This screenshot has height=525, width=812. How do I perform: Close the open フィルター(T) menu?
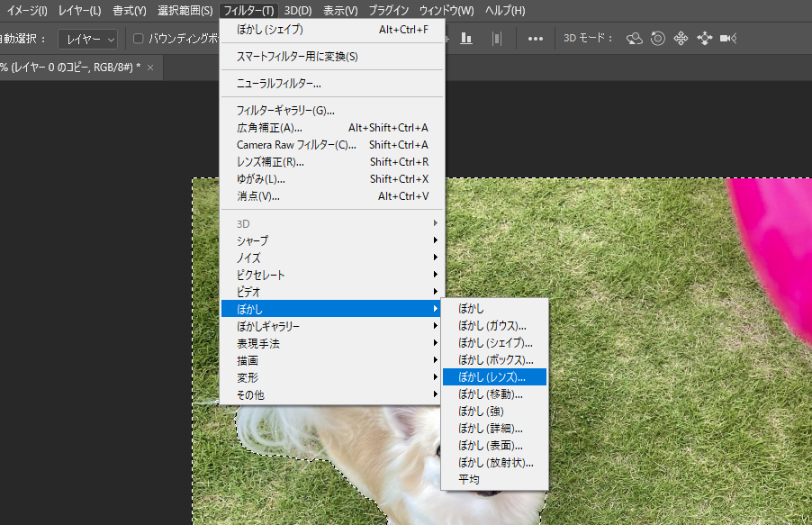click(x=248, y=11)
